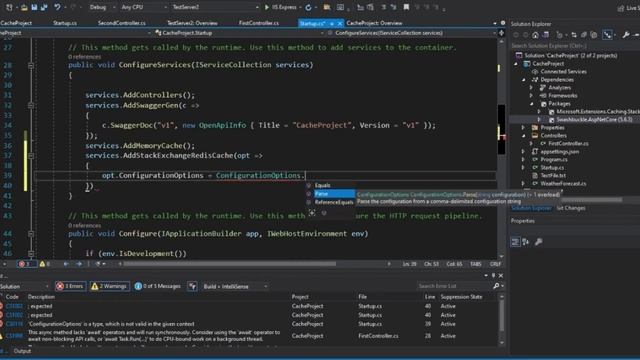The height and width of the screenshot is (360, 640).
Task: Open the TestServer2 startup project dropdown
Action: point(215,7)
